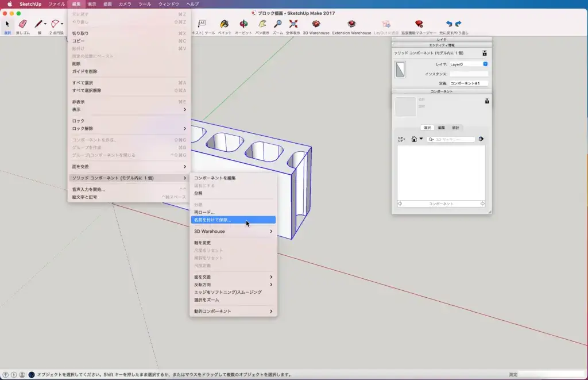
Task: Choose すべて選択 in edit menu
Action: (x=129, y=83)
